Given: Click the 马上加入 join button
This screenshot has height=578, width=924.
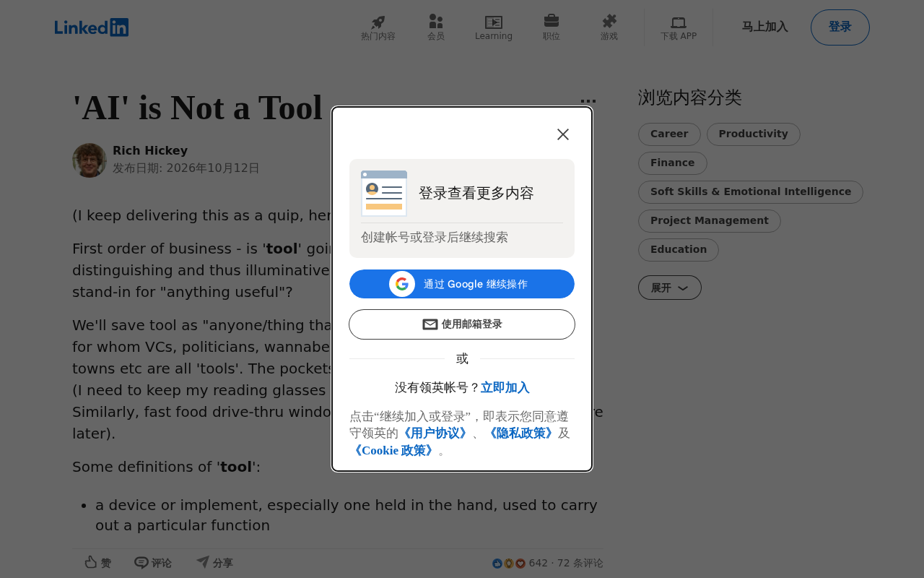Looking at the screenshot, I should tap(765, 27).
